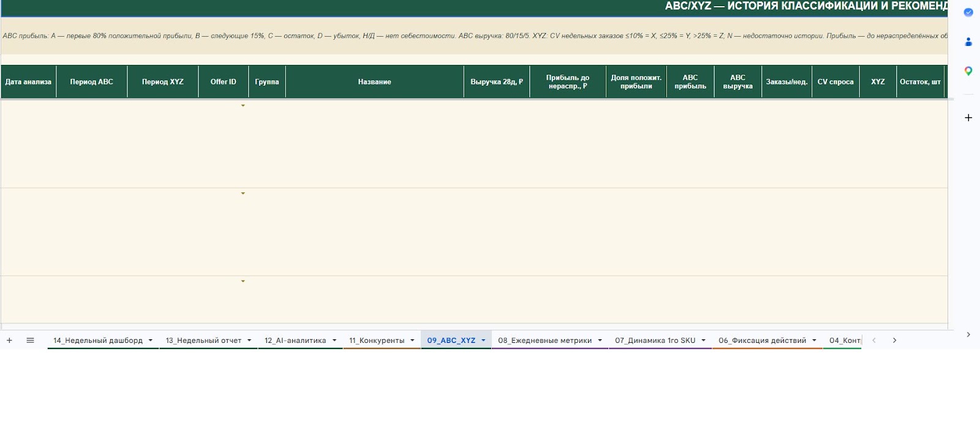
Task: Switch to the 14_Недельный дашборд sheet
Action: (98, 340)
